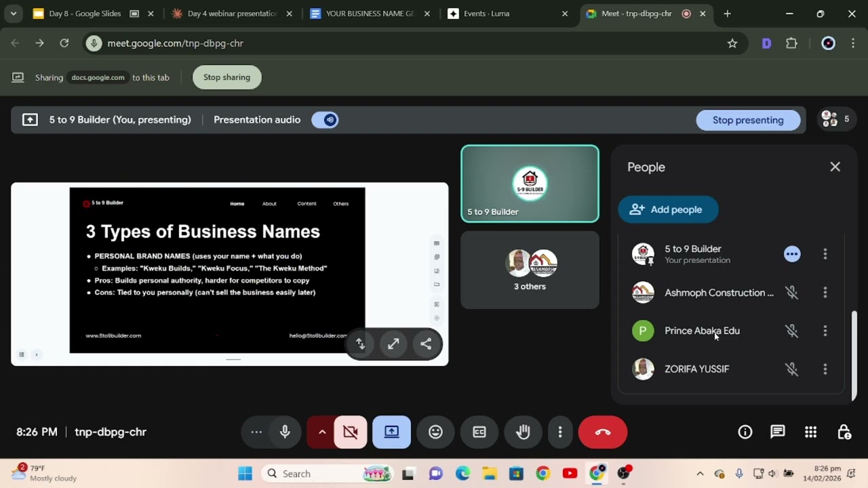The width and height of the screenshot is (868, 488).
Task: Click the browser forward arrow
Action: (39, 43)
